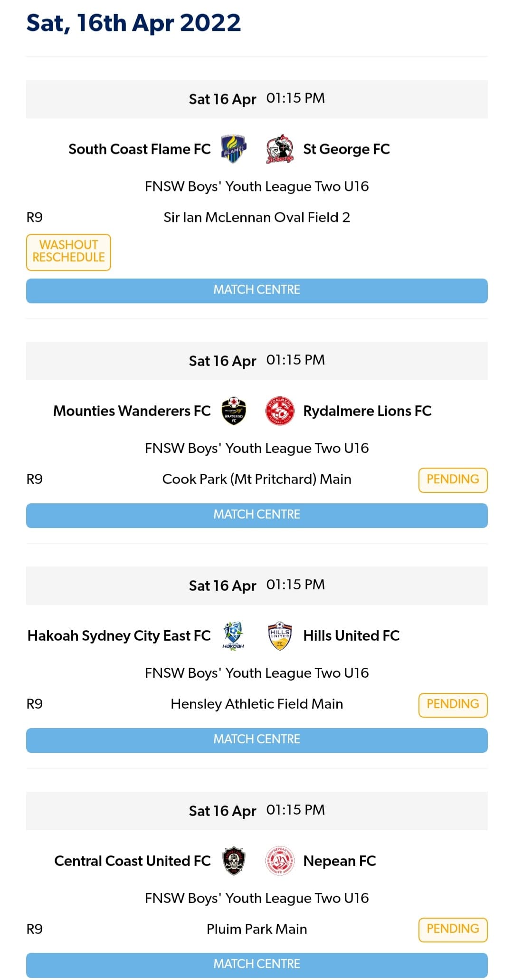Click the Hakoah Sydney City East FC name

(x=119, y=636)
